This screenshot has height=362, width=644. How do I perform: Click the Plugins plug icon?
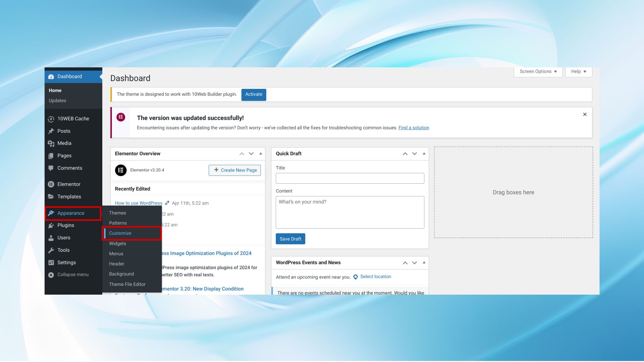tap(51, 226)
